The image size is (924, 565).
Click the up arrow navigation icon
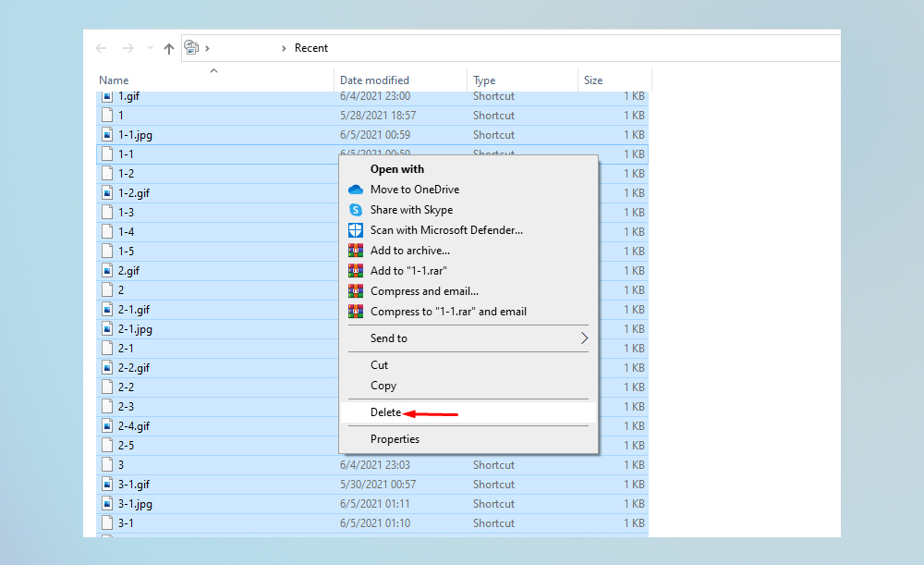click(x=168, y=49)
